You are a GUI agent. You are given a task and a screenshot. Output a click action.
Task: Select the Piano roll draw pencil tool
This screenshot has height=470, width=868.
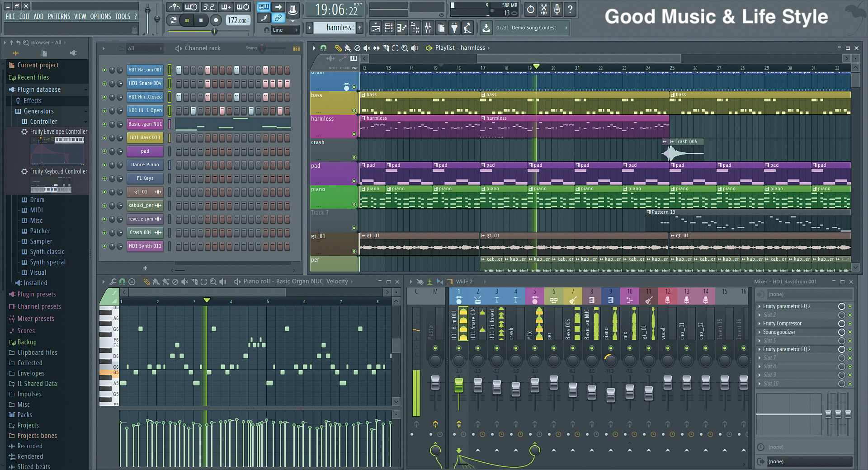tap(146, 282)
